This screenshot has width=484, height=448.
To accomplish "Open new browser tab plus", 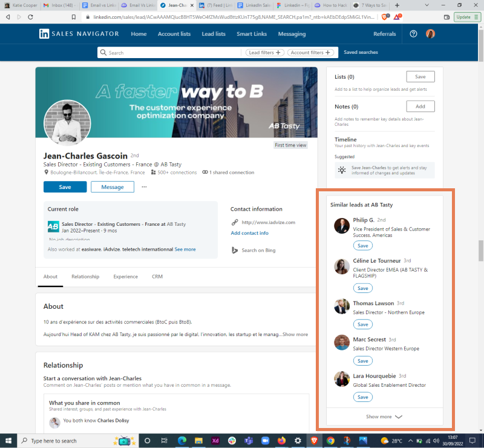I will point(397,5).
